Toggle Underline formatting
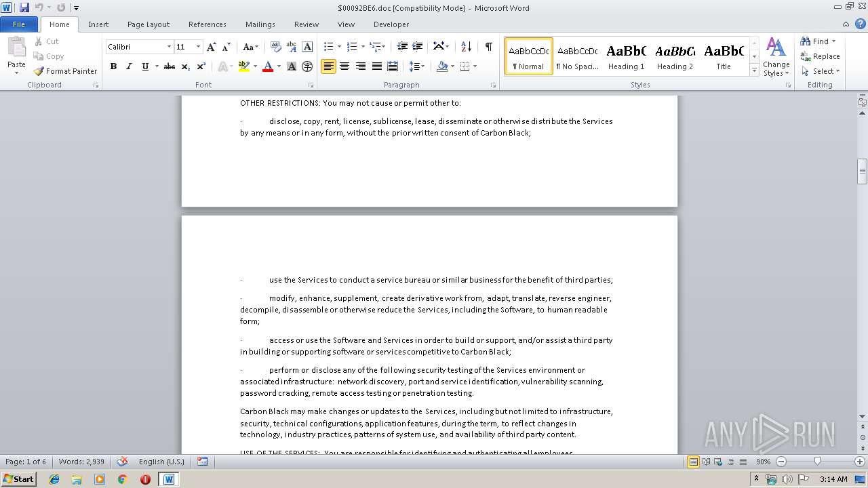Image resolution: width=868 pixels, height=488 pixels. point(145,66)
